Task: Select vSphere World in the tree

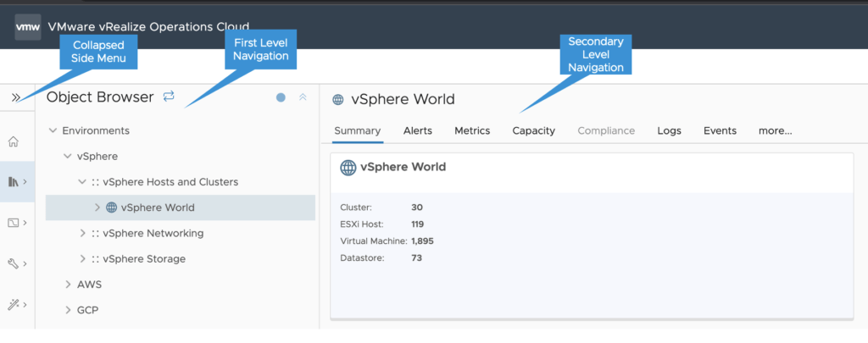Action: 157,207
